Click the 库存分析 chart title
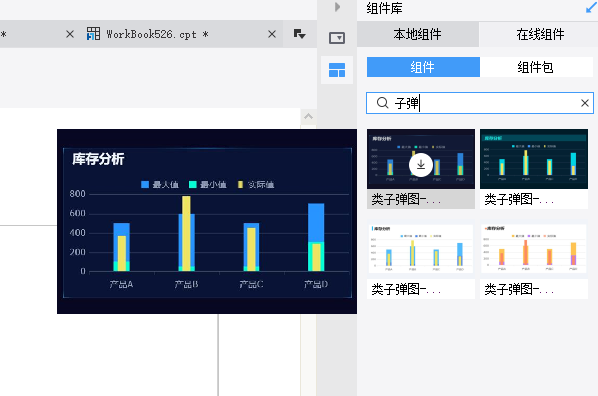This screenshot has width=598, height=396. [x=98, y=159]
